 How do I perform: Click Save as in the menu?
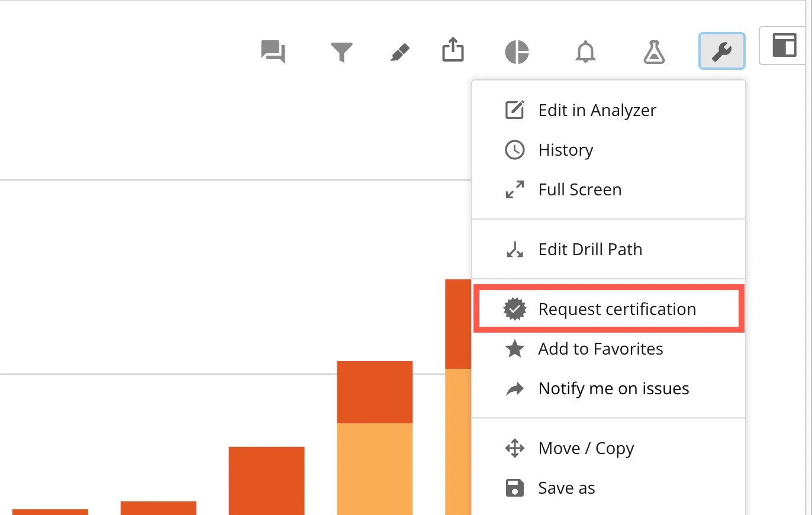(x=608, y=488)
